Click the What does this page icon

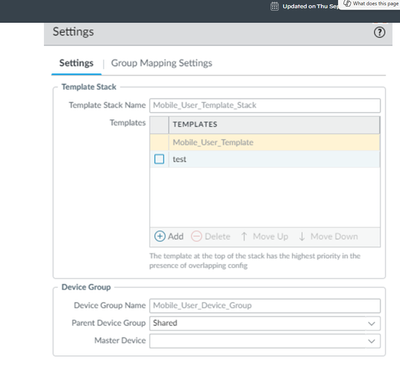[x=347, y=4]
